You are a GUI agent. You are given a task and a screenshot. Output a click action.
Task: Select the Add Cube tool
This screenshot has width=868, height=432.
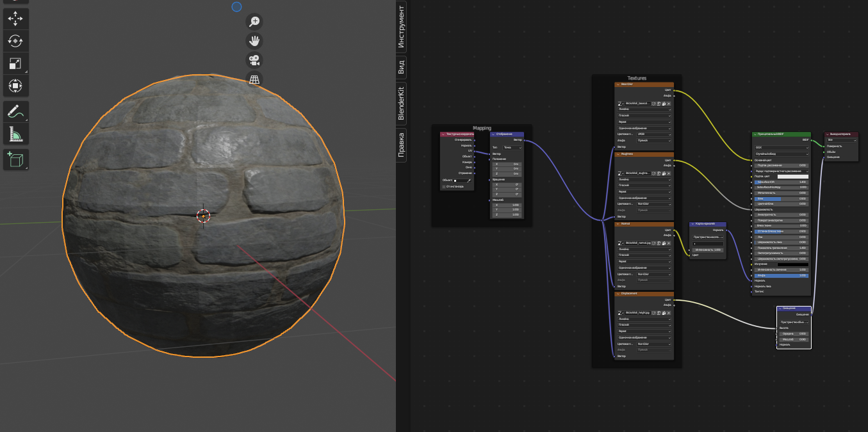pyautogui.click(x=15, y=159)
